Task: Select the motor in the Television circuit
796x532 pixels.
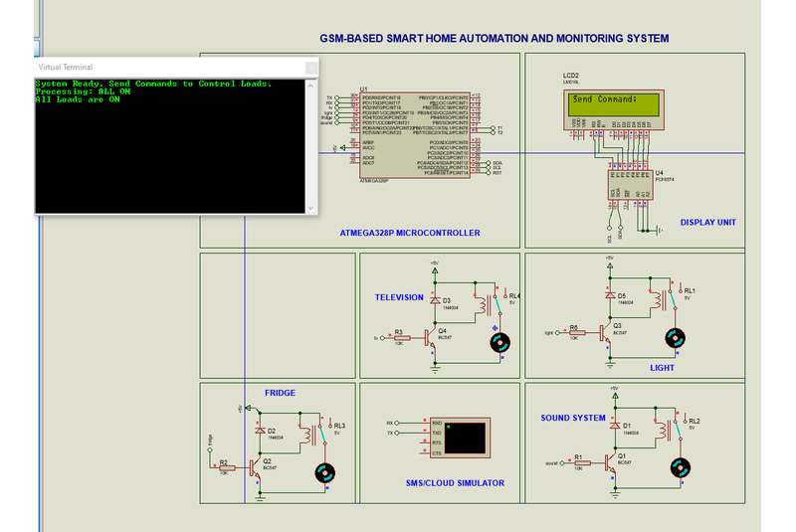Action: (500, 343)
